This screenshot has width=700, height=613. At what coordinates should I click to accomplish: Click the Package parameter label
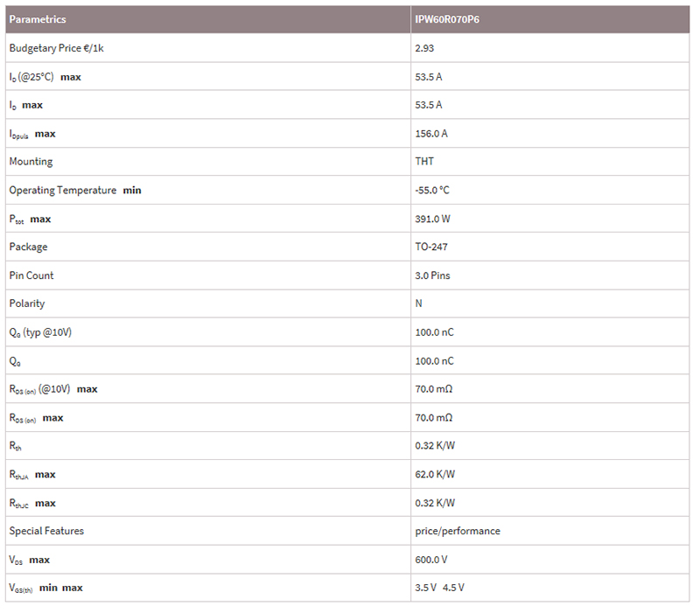[x=28, y=247]
